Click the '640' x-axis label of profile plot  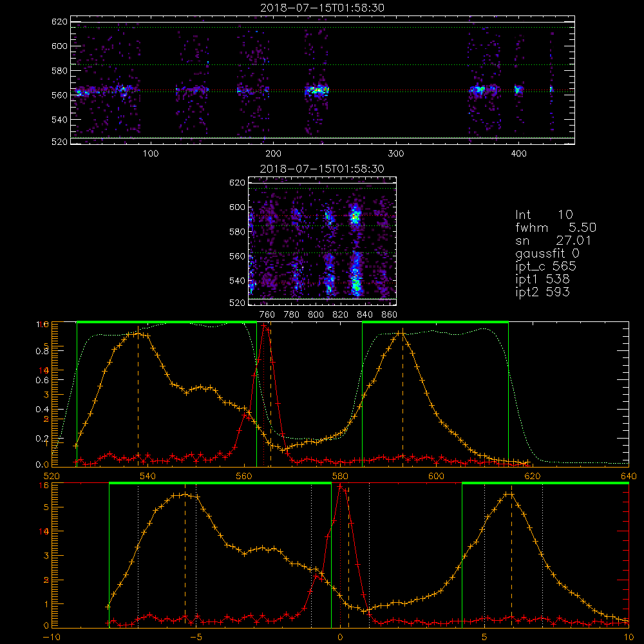pos(629,477)
